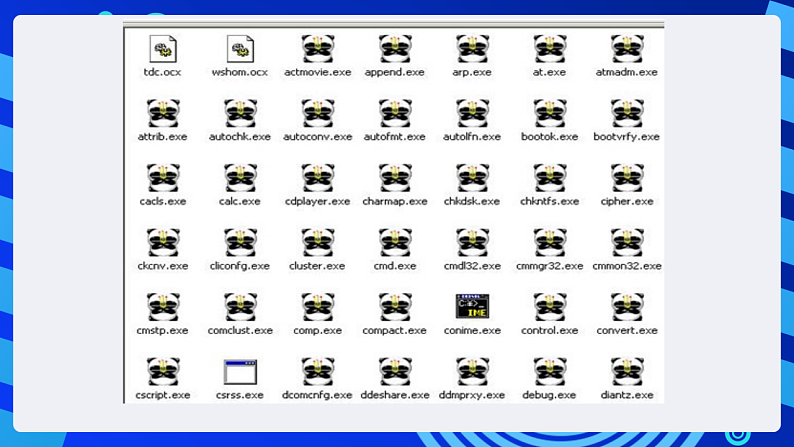Select the debug.exe file icon
The height and width of the screenshot is (447, 794).
pyautogui.click(x=550, y=372)
